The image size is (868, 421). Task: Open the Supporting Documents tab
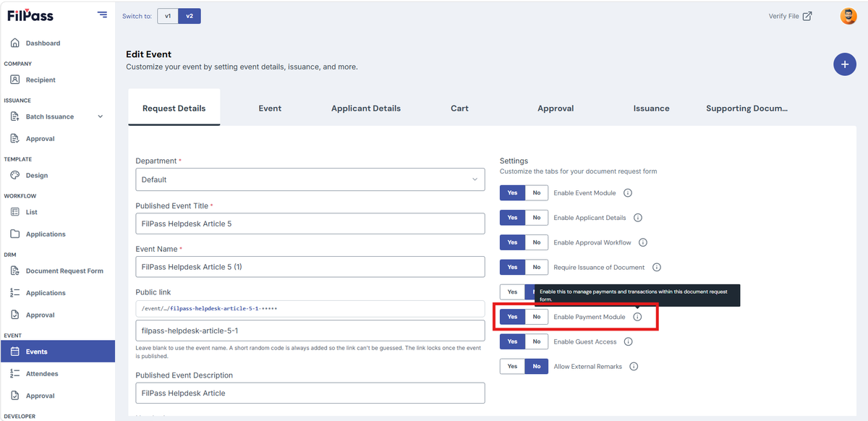click(x=746, y=109)
